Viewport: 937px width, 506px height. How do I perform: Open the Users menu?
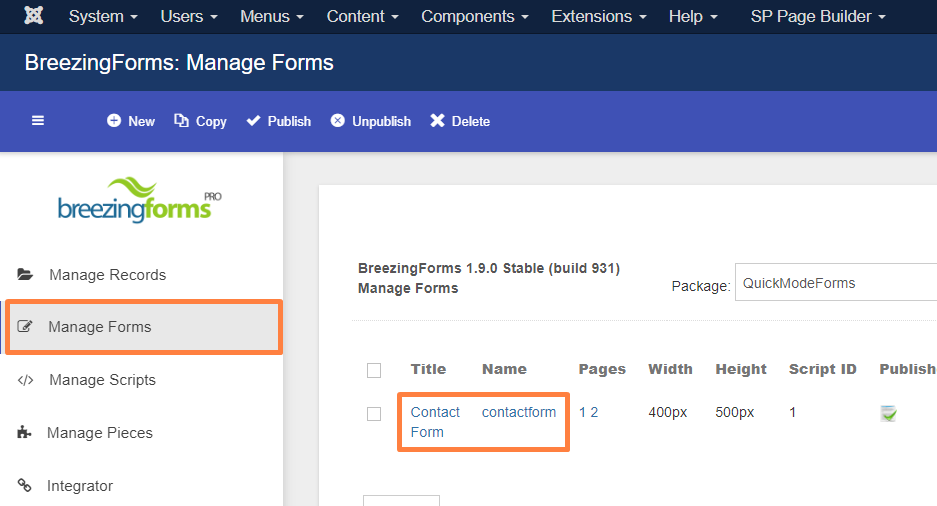coord(189,17)
